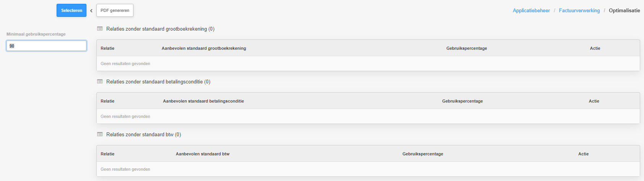This screenshot has height=181, width=644.
Task: Focus the Minimaal gebruikspercentage input field
Action: pyautogui.click(x=46, y=46)
